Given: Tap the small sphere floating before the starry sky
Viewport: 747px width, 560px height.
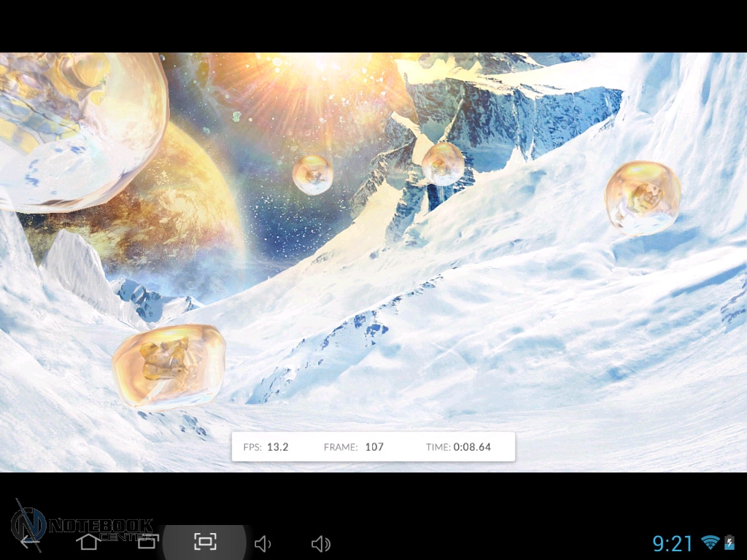Looking at the screenshot, I should [x=313, y=174].
